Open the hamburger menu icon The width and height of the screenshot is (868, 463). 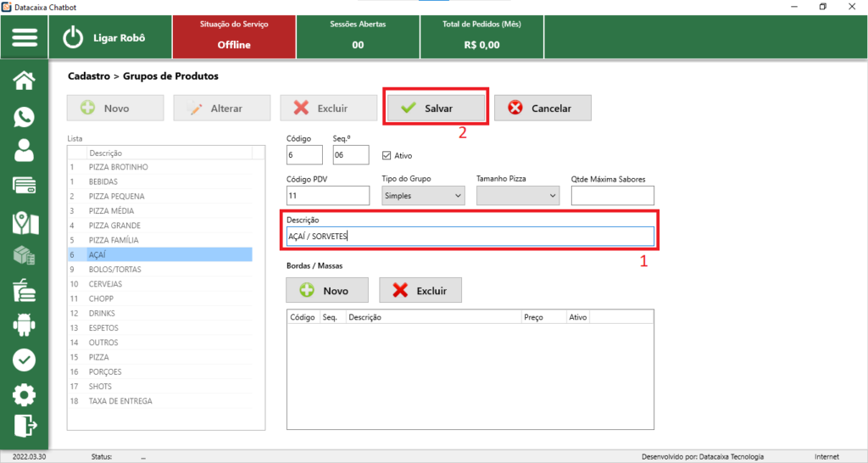pos(25,38)
